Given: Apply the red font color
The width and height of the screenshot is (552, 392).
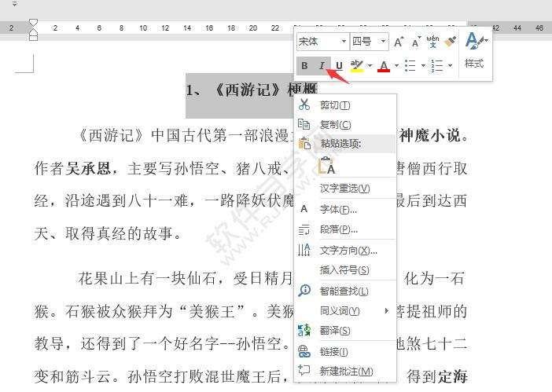Looking at the screenshot, I should [384, 65].
